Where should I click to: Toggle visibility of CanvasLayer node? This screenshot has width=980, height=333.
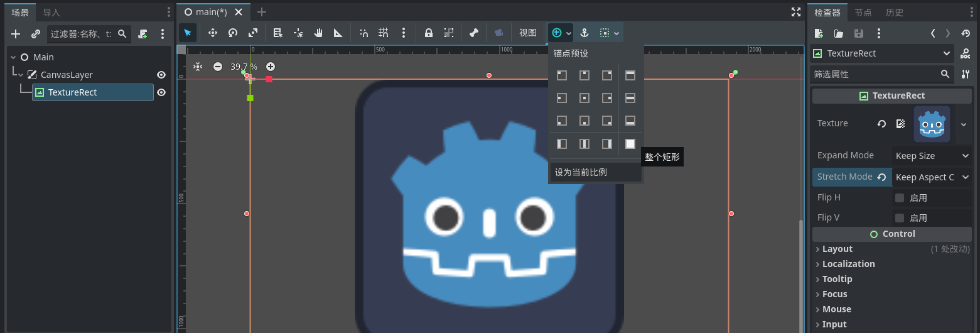click(161, 75)
